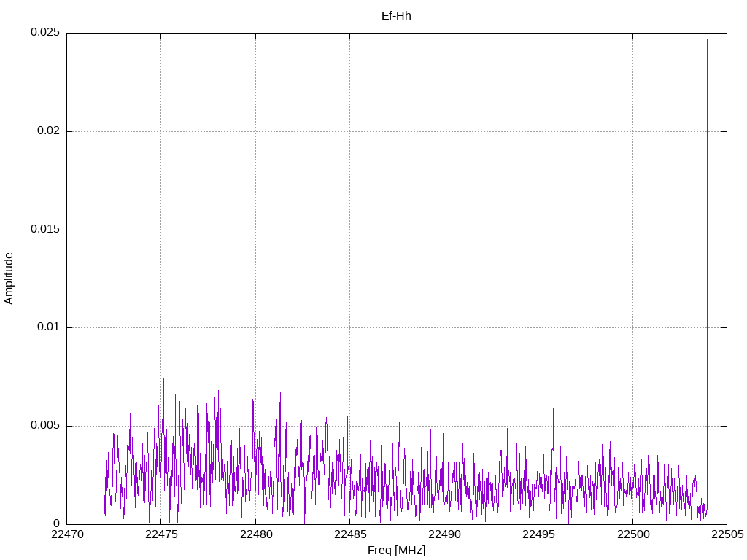Click the x-axis tick label 22500

(633, 534)
